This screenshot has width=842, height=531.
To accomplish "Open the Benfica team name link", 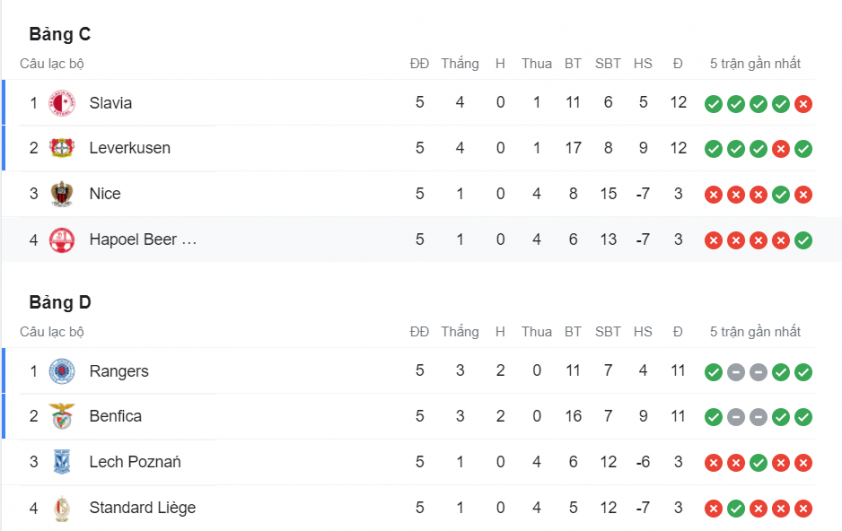I will click(x=115, y=416).
